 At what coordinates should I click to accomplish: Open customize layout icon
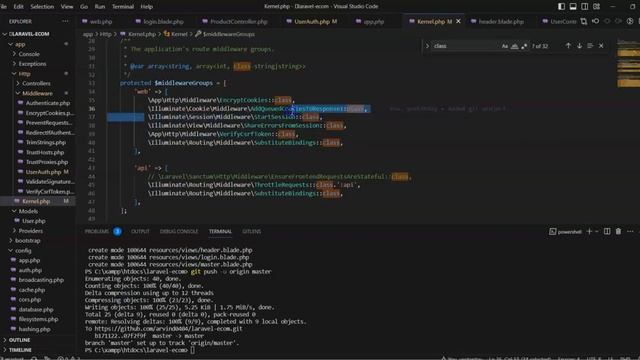(596, 7)
